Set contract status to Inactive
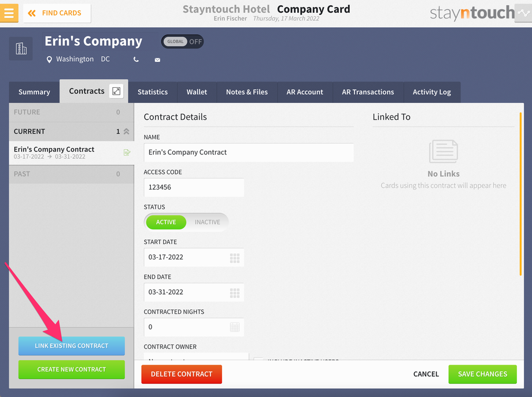 207,222
